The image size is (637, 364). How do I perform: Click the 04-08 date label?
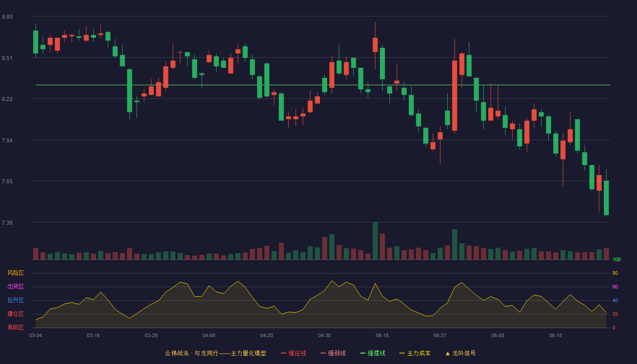(209, 335)
